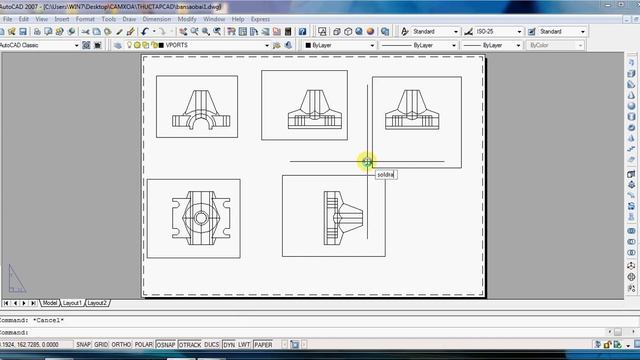Expand the VPORTS layer dropdown
Screen dimensions: 640x360
click(267, 45)
